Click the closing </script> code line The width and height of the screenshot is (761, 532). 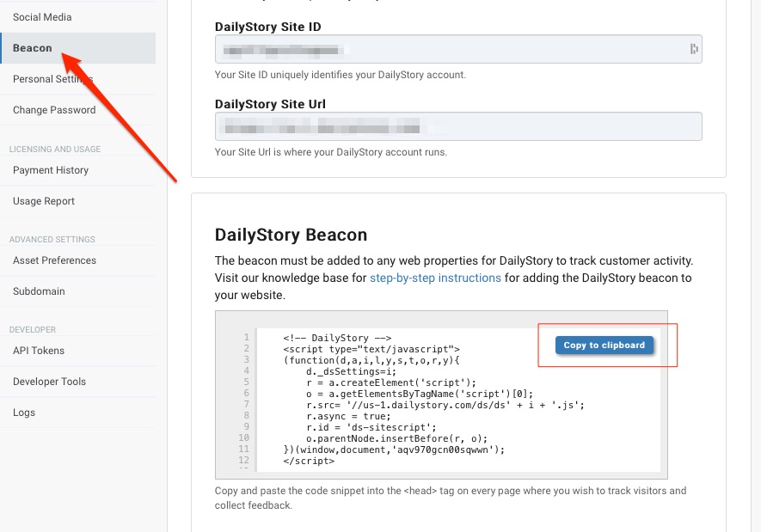309,461
